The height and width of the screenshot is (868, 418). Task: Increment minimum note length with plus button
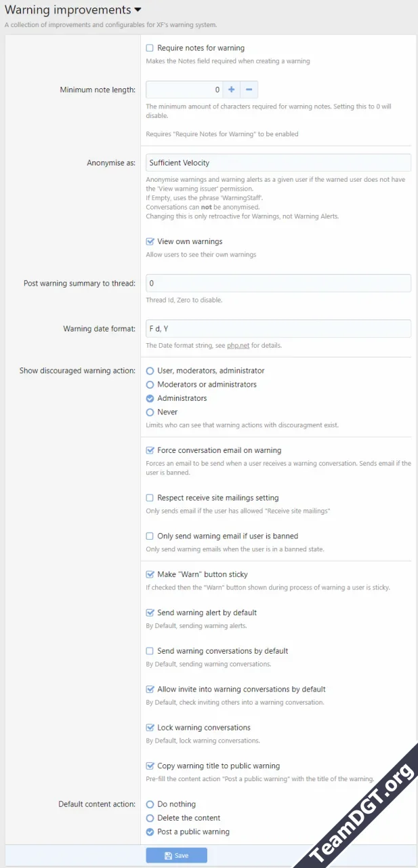coord(230,89)
